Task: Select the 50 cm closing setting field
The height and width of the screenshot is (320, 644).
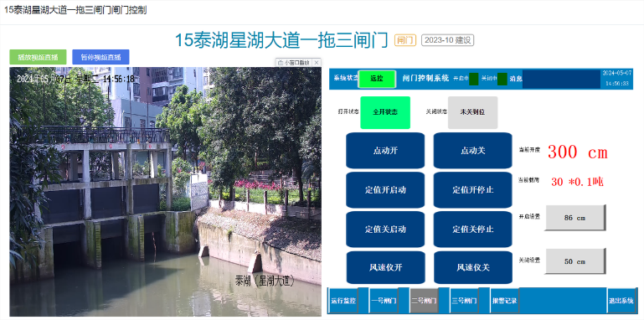Action: tap(575, 261)
